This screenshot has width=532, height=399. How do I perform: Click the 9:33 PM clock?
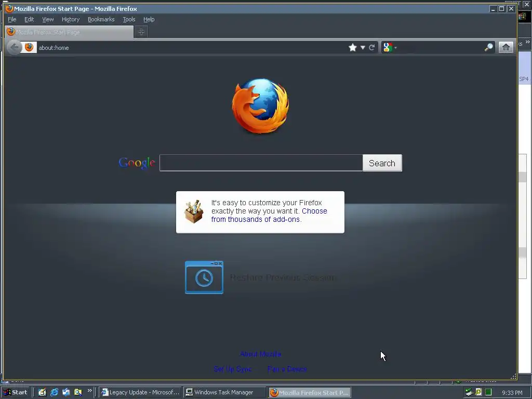pos(512,393)
